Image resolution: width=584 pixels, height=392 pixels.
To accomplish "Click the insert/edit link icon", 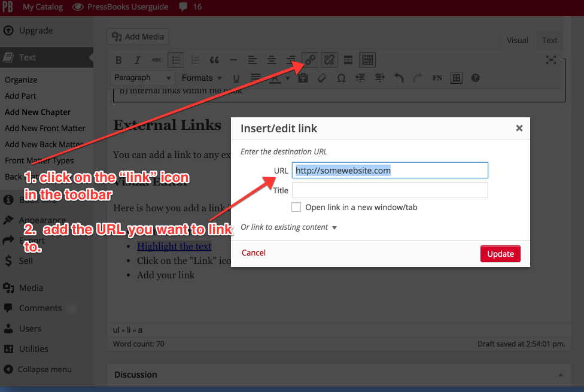I will [310, 60].
